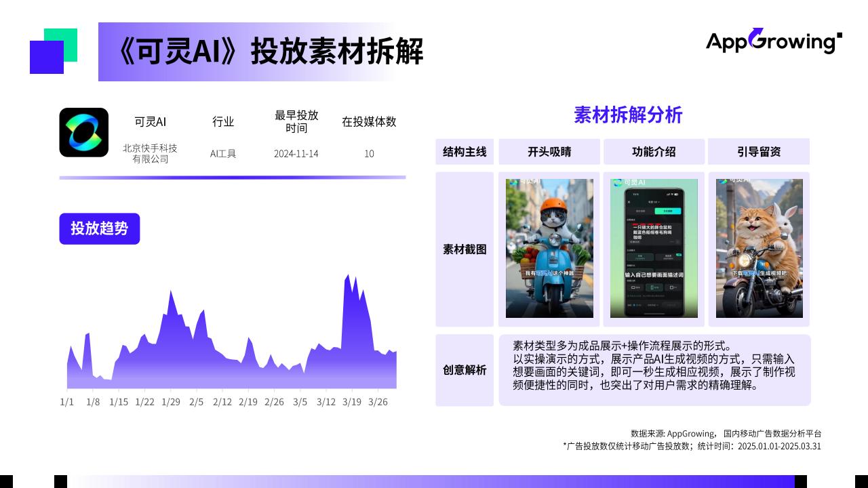The width and height of the screenshot is (868, 488).
Task: Click the 可灵AI app logo icon
Action: (83, 132)
